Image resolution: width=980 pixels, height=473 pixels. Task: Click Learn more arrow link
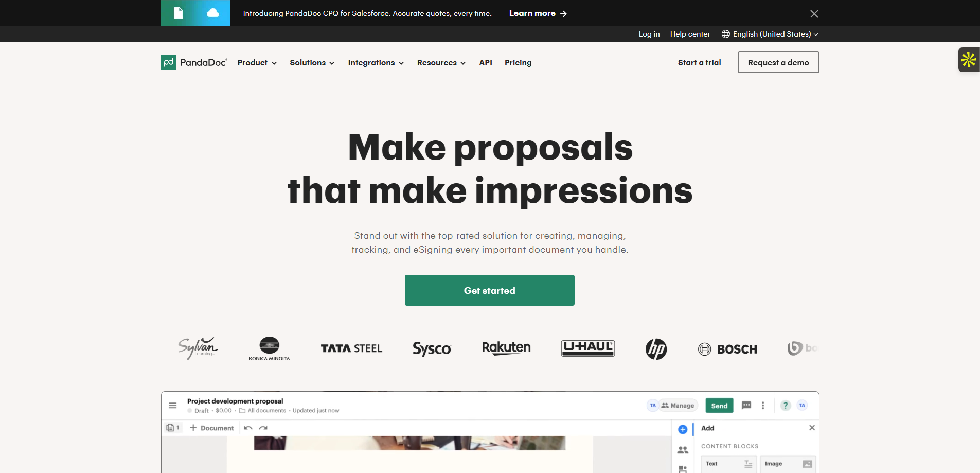pos(538,13)
